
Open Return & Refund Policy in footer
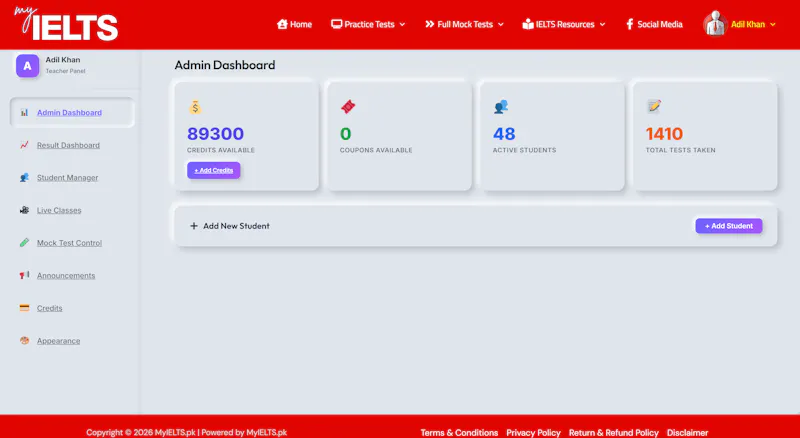[x=614, y=432]
